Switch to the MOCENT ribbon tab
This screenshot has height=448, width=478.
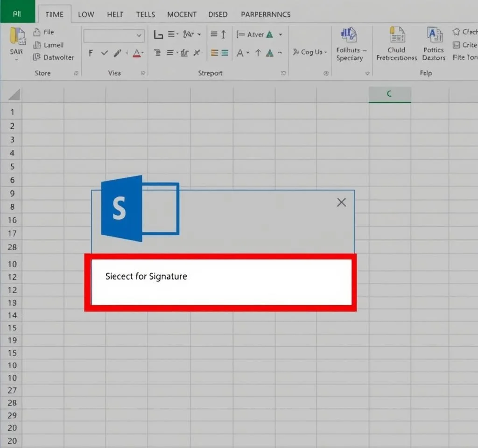click(x=182, y=14)
